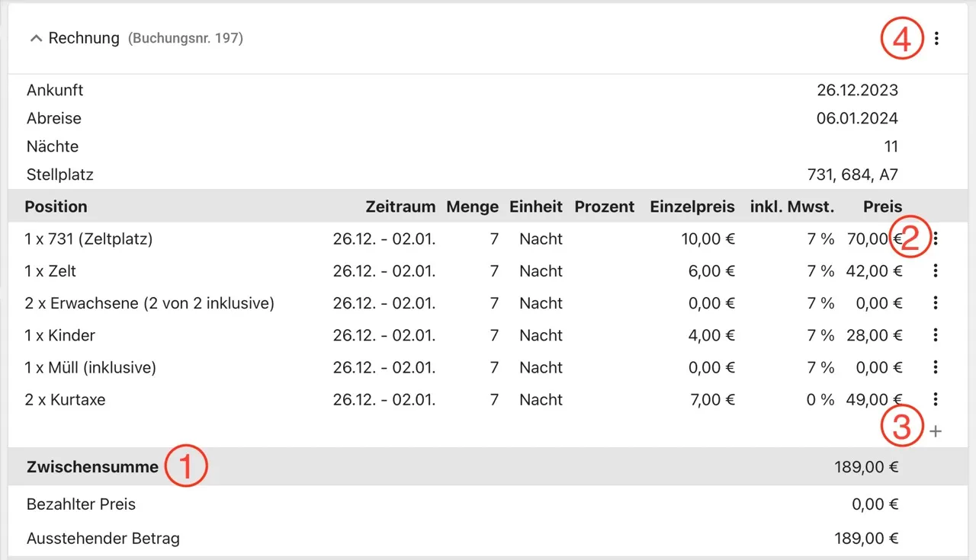This screenshot has height=560, width=976.
Task: Click the Rechnung section title
Action: click(x=84, y=38)
